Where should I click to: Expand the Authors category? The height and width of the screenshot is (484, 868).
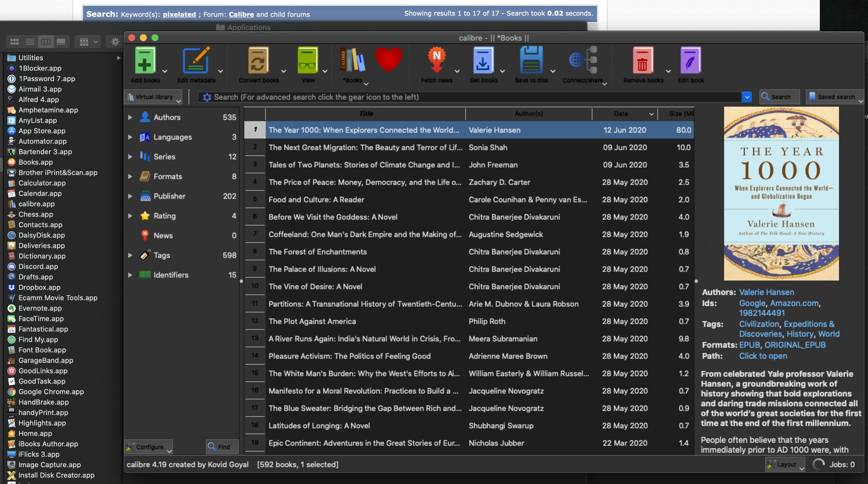pyautogui.click(x=130, y=117)
